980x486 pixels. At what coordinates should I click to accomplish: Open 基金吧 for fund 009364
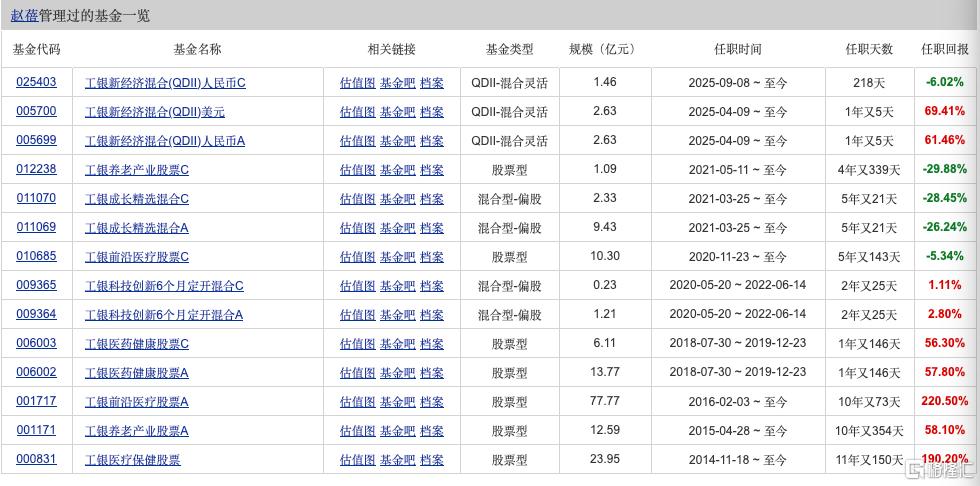pyautogui.click(x=398, y=314)
